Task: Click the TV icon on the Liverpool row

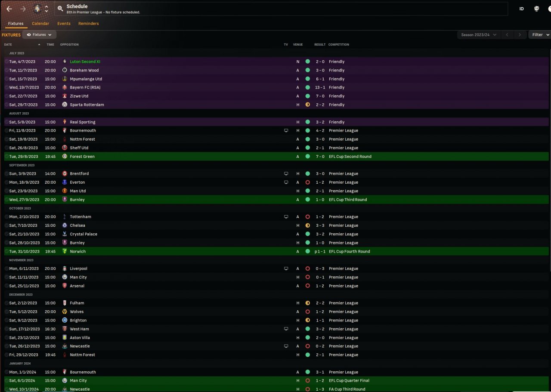Action: (286, 269)
